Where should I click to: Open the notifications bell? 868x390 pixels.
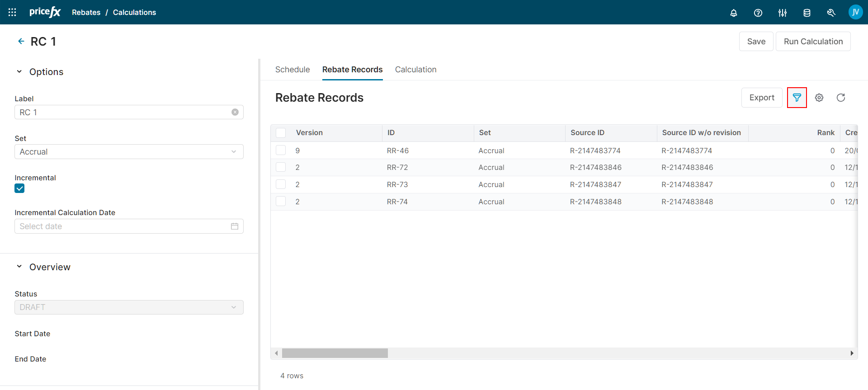[x=733, y=13]
